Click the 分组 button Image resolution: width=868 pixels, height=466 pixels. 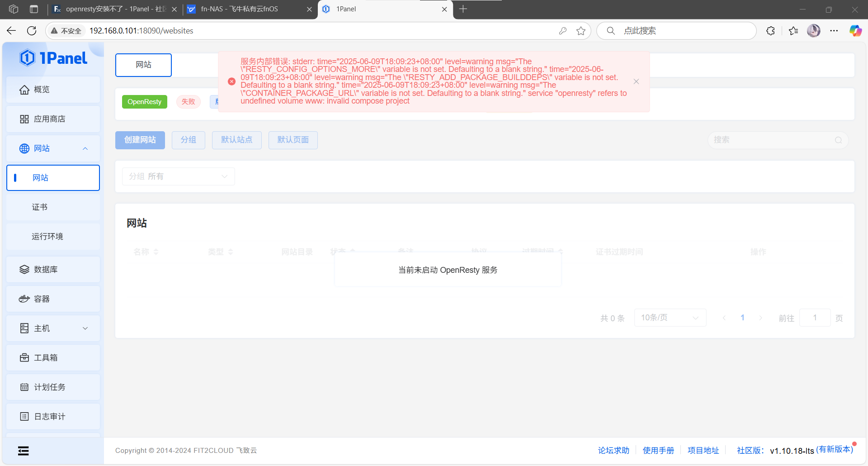189,140
